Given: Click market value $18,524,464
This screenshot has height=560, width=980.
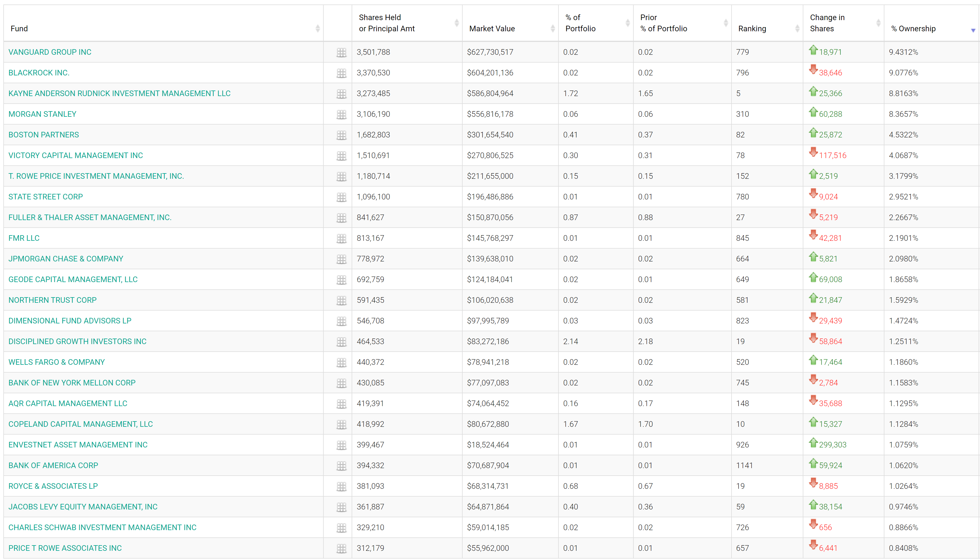Looking at the screenshot, I should [488, 445].
